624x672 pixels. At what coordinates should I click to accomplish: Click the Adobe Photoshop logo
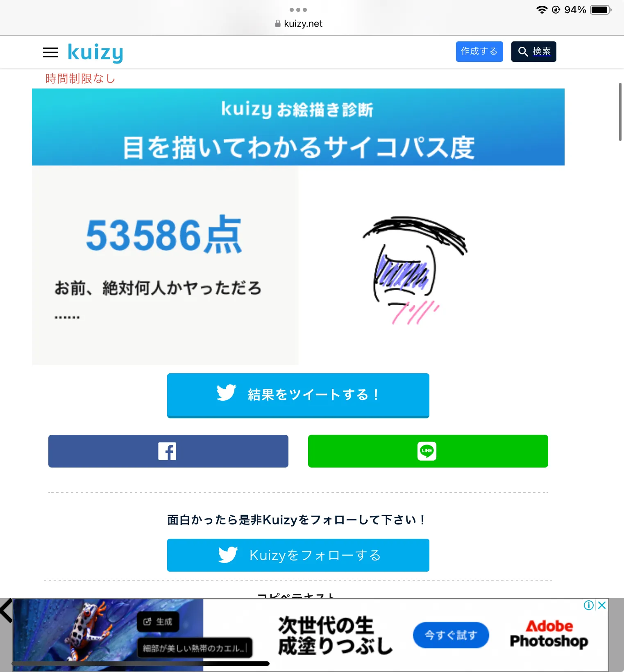pyautogui.click(x=549, y=634)
